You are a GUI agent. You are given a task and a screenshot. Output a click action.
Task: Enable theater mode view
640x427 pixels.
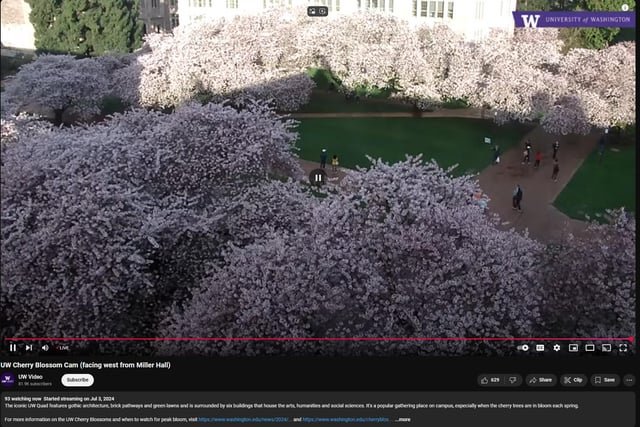point(590,348)
